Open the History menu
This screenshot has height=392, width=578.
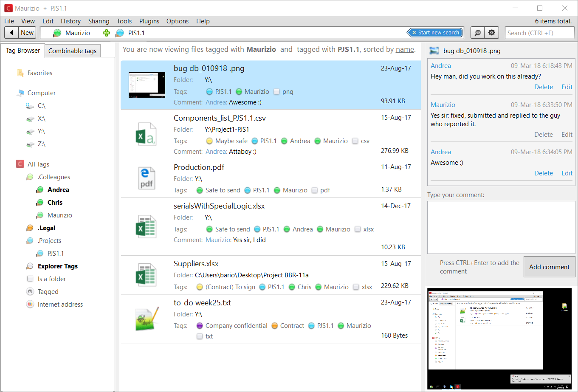(70, 21)
